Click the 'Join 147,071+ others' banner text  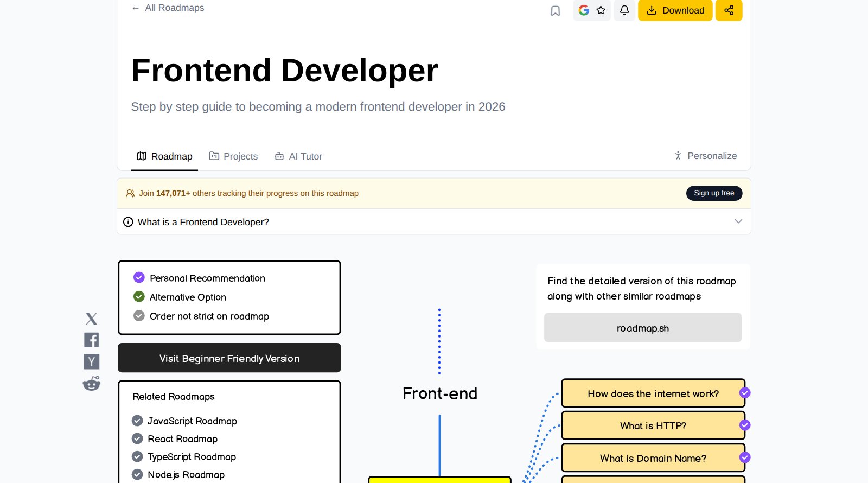click(x=248, y=193)
